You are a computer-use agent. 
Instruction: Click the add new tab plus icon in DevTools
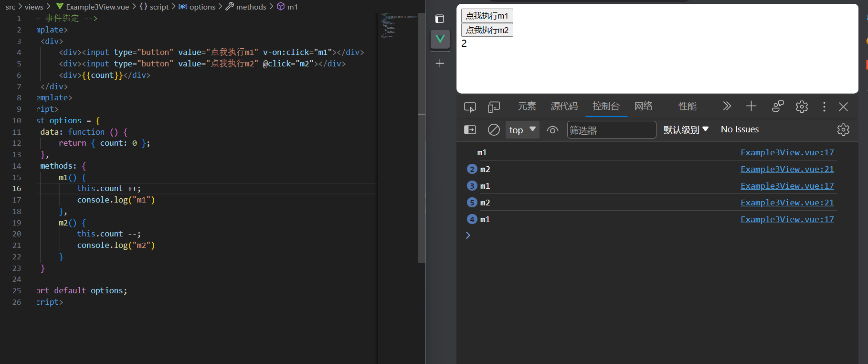751,107
